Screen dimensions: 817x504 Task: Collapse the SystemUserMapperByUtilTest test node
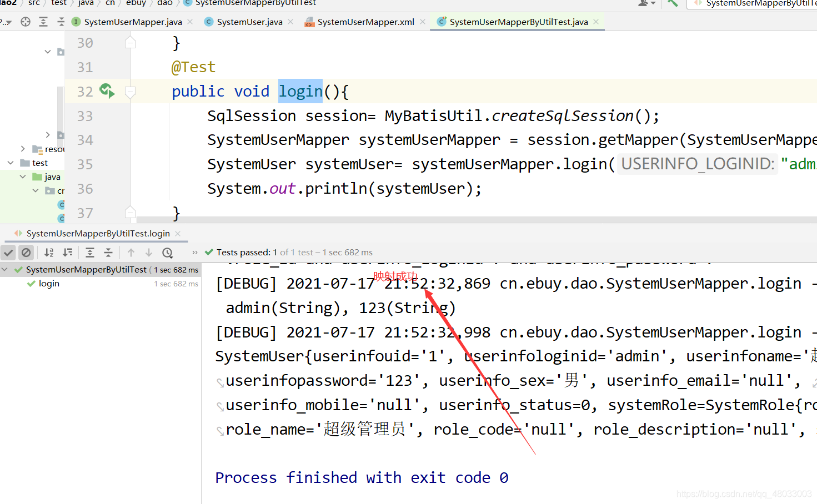(5, 269)
